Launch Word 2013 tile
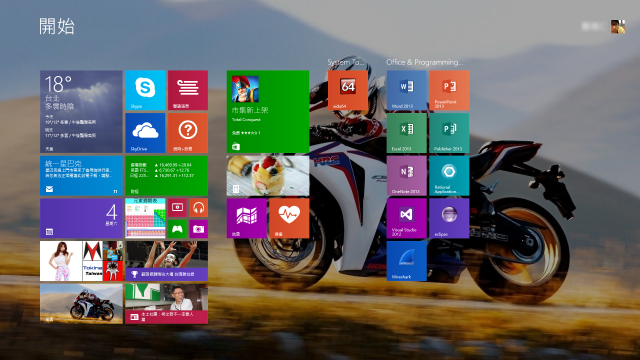Image resolution: width=640 pixels, height=360 pixels. [x=407, y=90]
